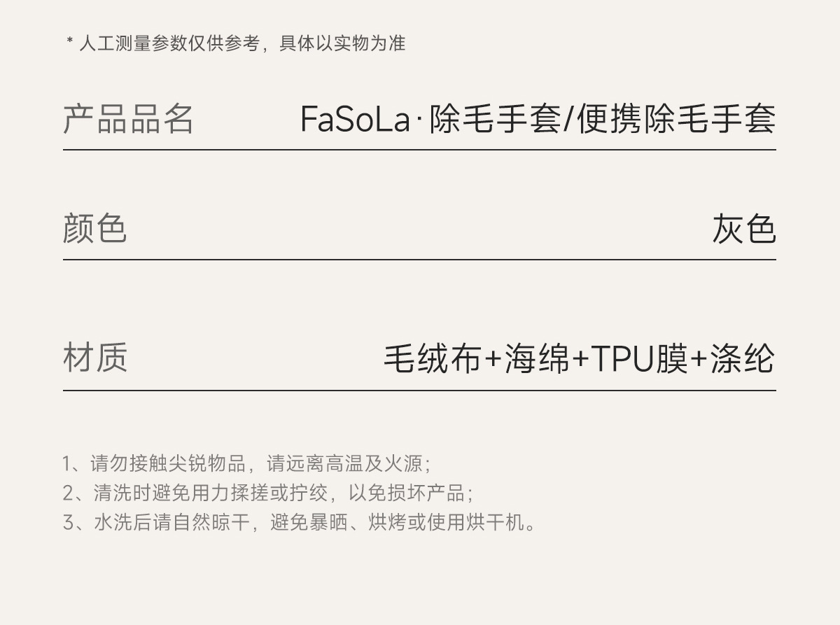The image size is (840, 625).
Task: Click the 毛绒布 material text
Action: click(x=433, y=358)
